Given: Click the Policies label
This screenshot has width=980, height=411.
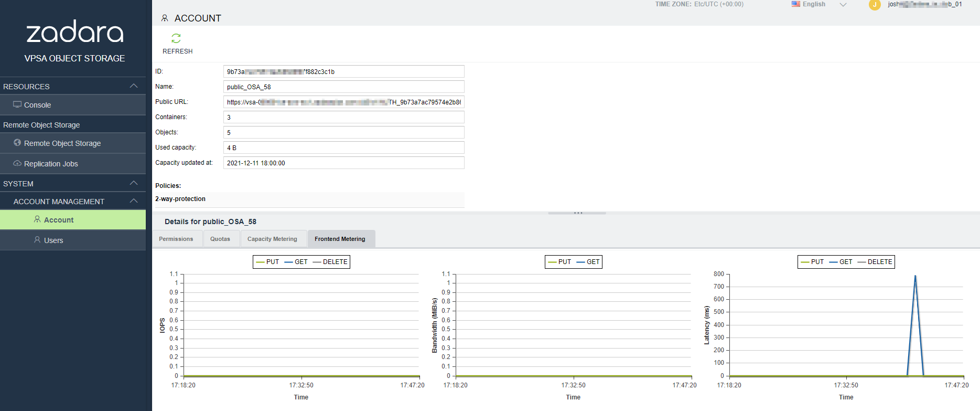Looking at the screenshot, I should click(168, 186).
